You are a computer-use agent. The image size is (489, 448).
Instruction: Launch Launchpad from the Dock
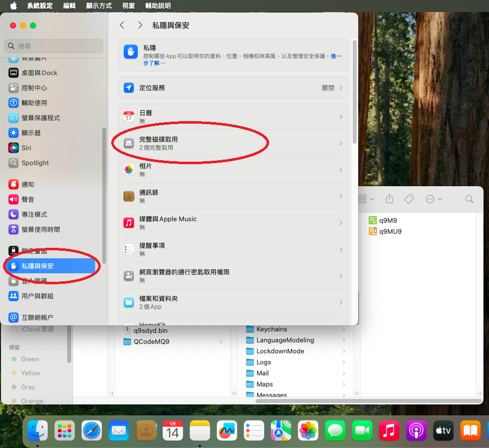click(x=65, y=430)
